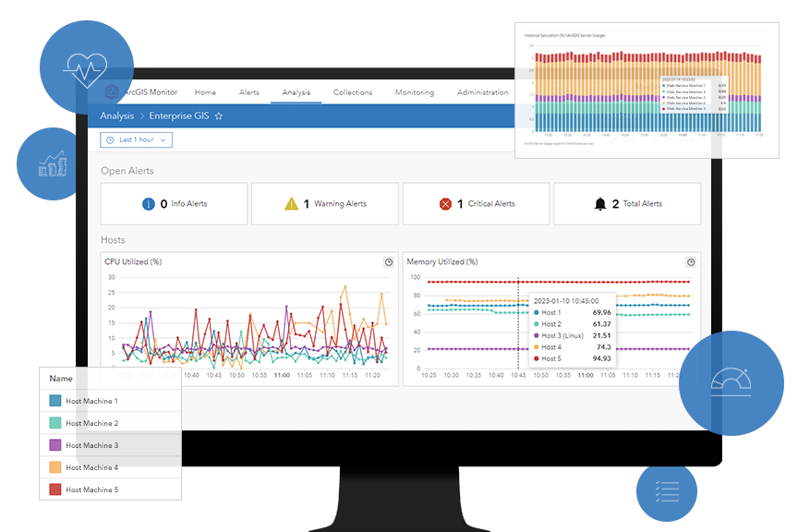Click the clock icon on Memory Utilized chart
798x532 pixels.
691,262
